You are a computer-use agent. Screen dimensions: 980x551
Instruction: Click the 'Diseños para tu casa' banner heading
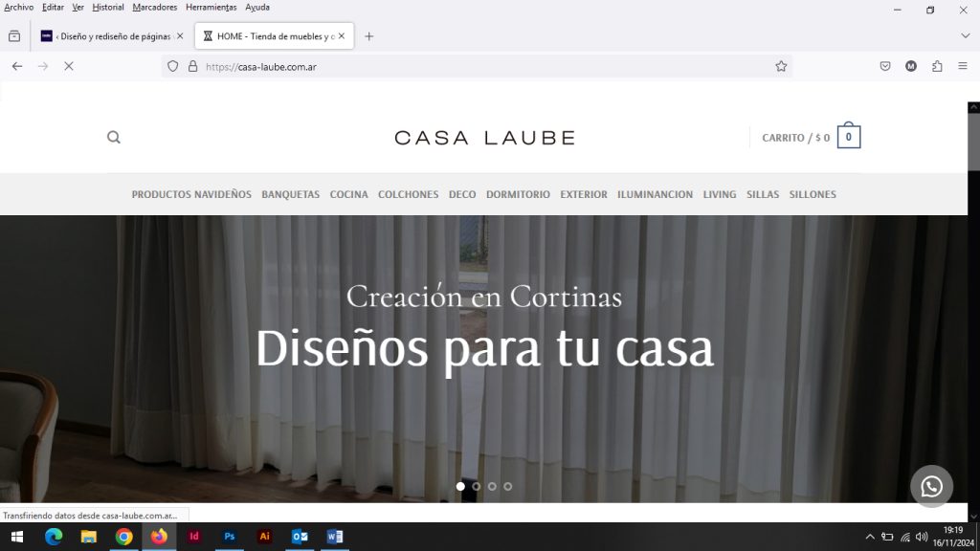click(484, 348)
